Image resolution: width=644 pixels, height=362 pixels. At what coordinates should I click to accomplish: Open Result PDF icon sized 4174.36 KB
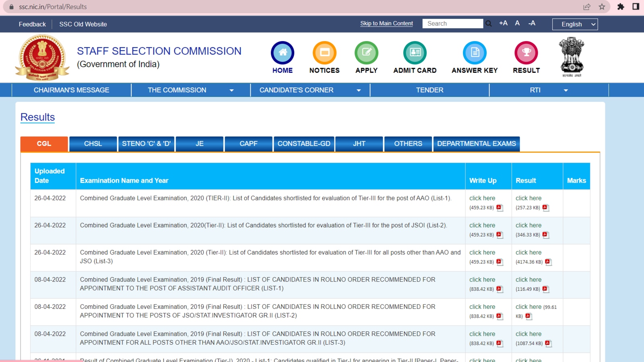[x=548, y=262]
